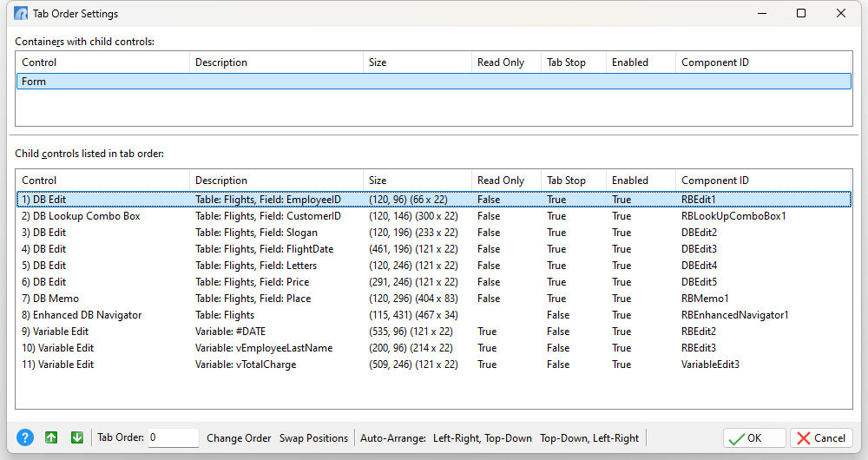Move selected control down with green down arrow
This screenshot has width=868, height=460.
click(77, 437)
